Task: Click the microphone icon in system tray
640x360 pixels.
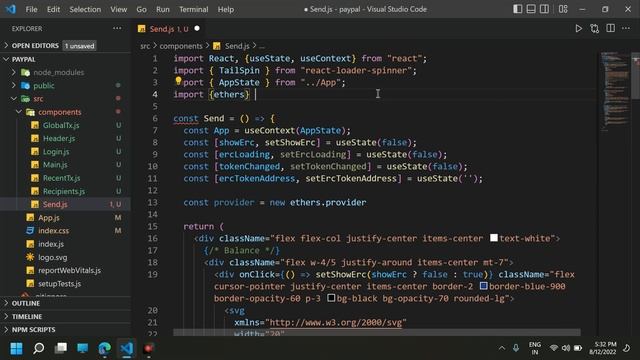Action: click(516, 348)
